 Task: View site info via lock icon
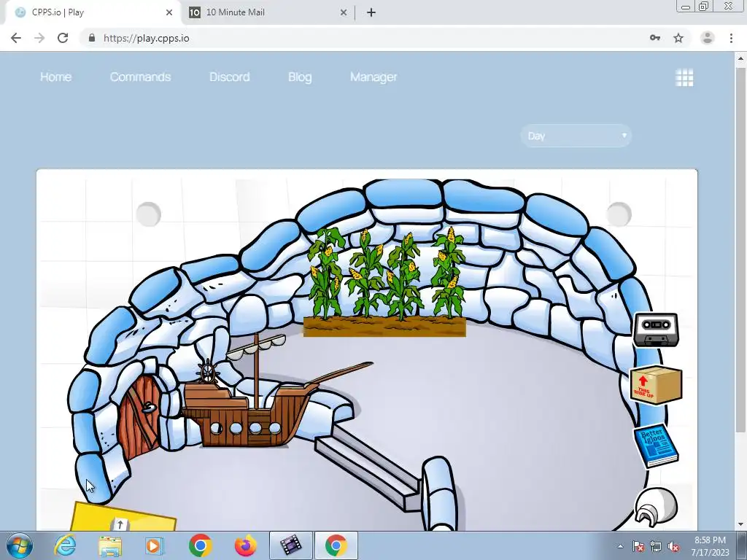(92, 38)
